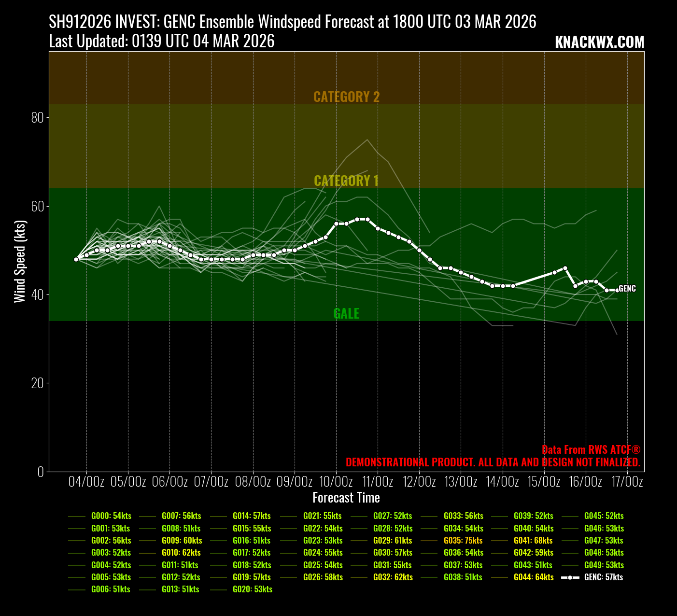Click the G049: 53kts legend entry
This screenshot has width=677, height=616.
point(604,565)
